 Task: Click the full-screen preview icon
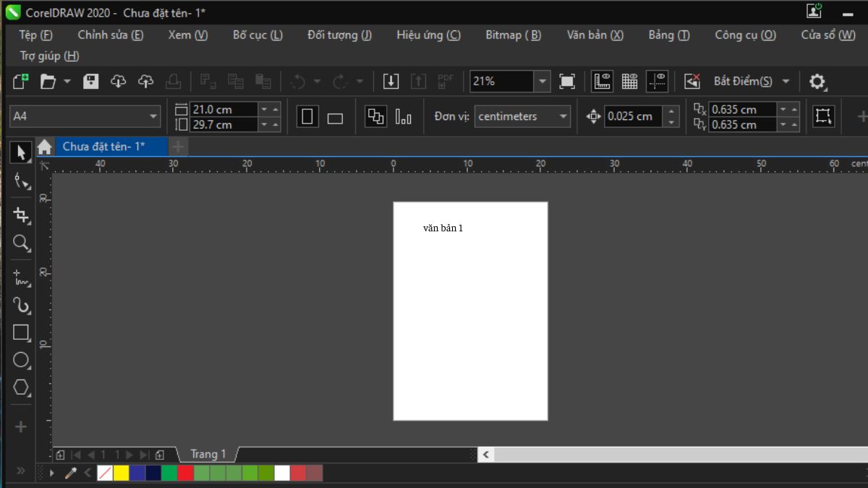(567, 81)
